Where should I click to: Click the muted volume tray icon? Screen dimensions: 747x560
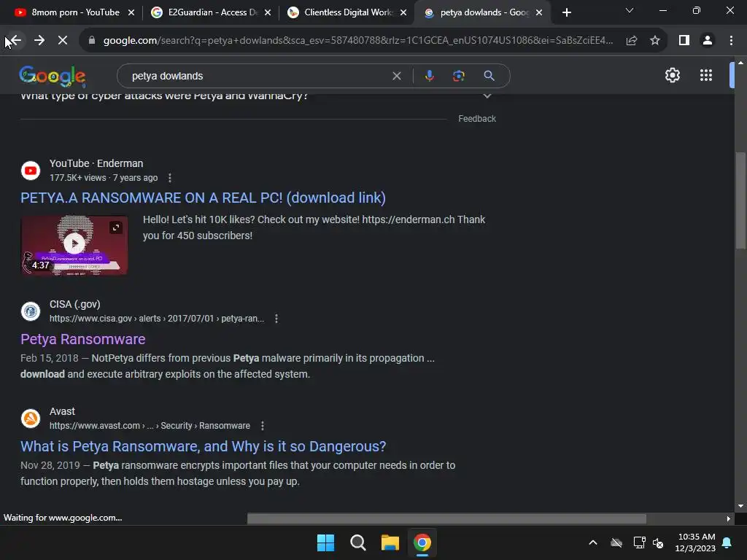pos(659,542)
